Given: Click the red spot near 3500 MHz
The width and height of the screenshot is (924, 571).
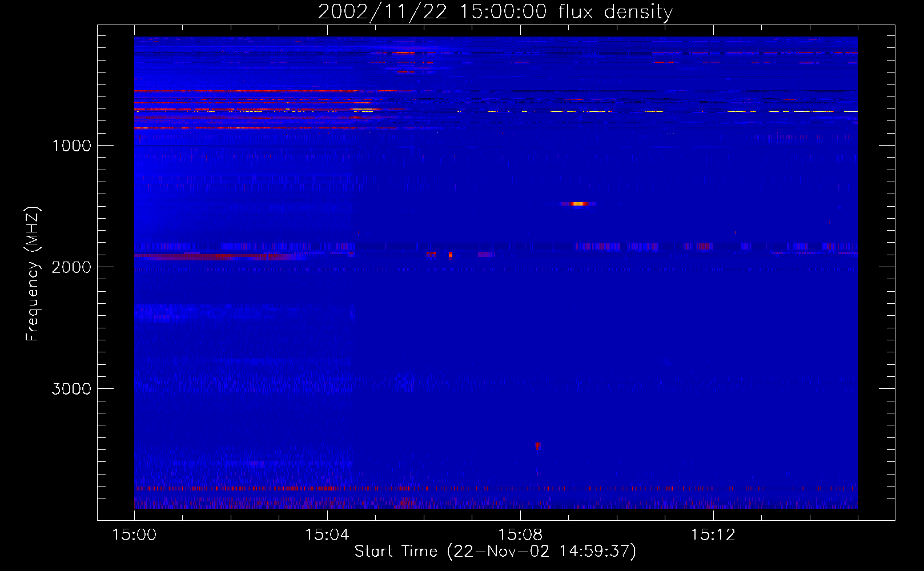Looking at the screenshot, I should point(537,445).
